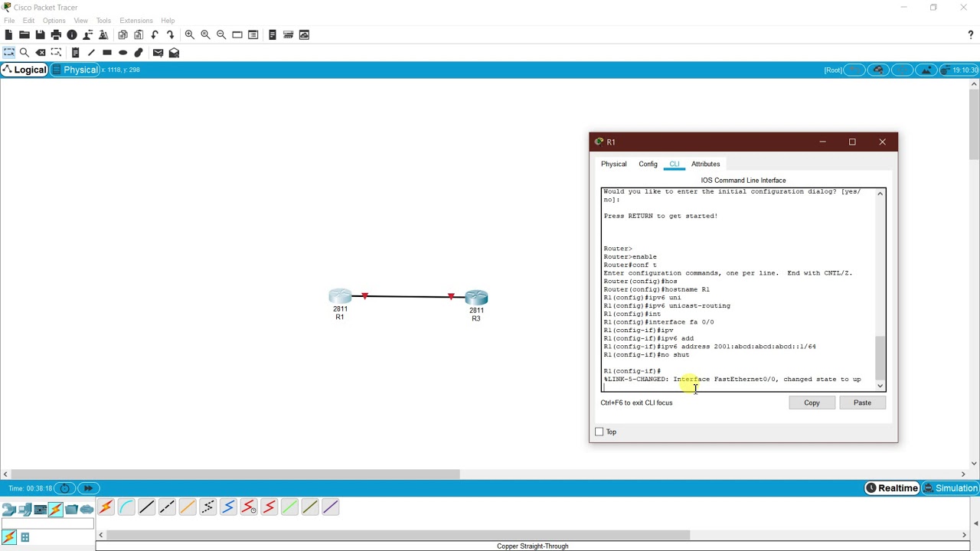
Task: Switch to Logical workspace view
Action: pyautogui.click(x=24, y=70)
